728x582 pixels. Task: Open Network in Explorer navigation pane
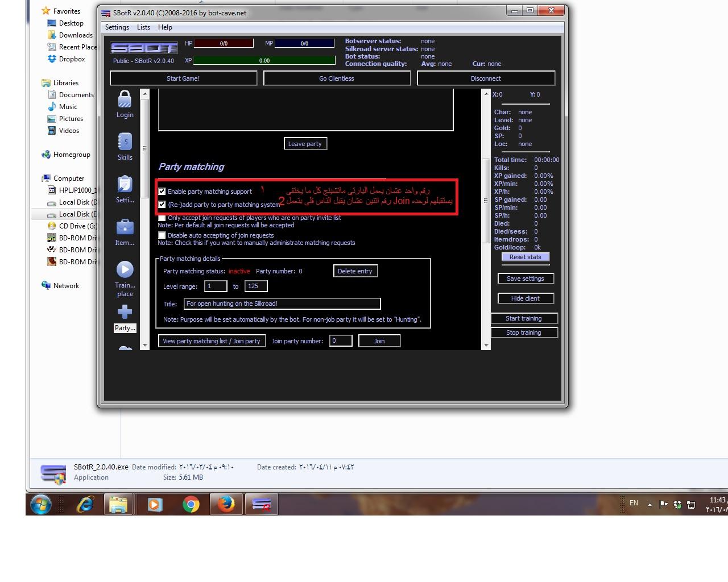66,286
